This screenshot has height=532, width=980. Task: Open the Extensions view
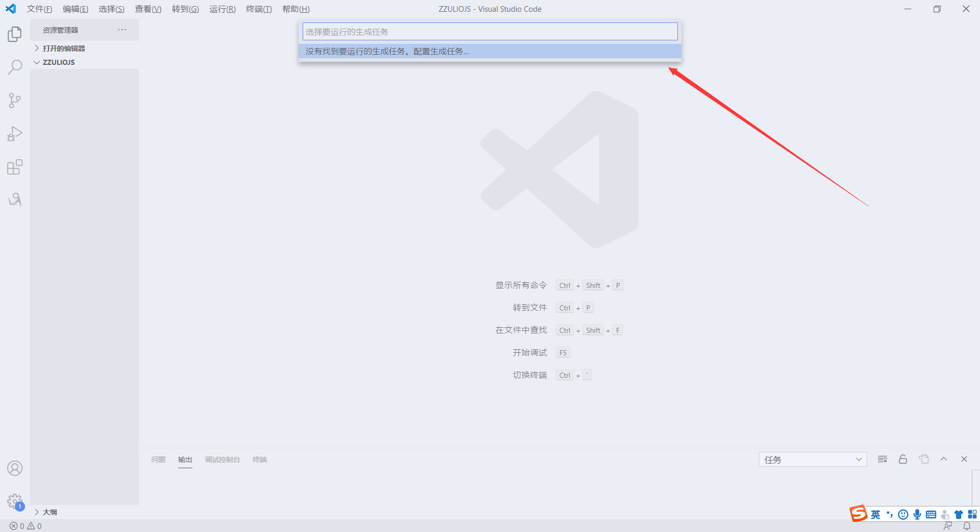15,167
